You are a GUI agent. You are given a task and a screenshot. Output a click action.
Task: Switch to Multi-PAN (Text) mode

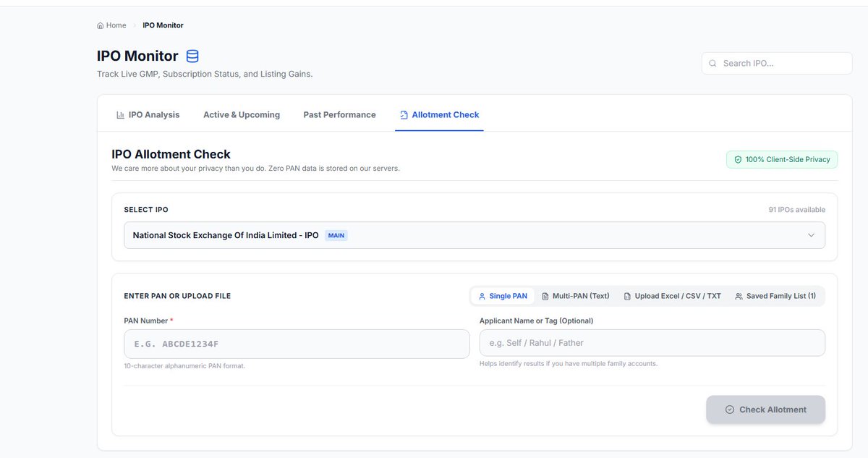point(576,296)
